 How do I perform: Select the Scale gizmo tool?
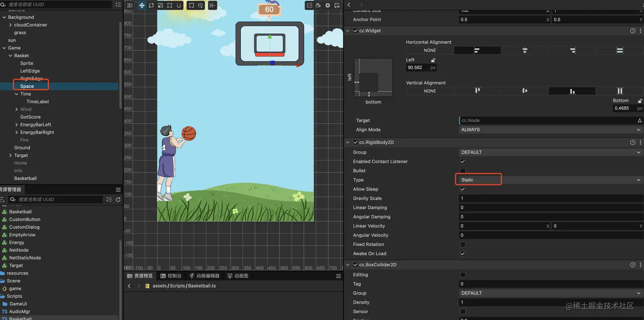coord(161,6)
